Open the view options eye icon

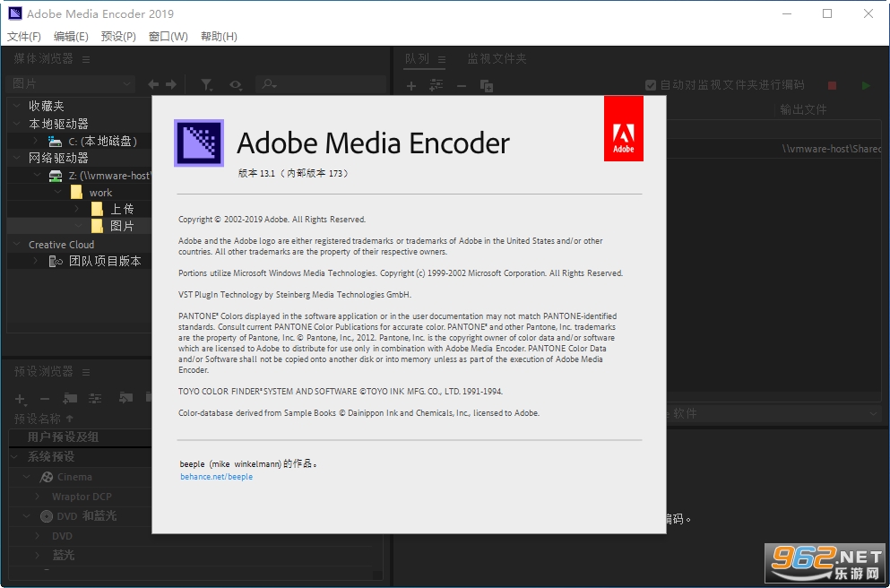point(236,85)
